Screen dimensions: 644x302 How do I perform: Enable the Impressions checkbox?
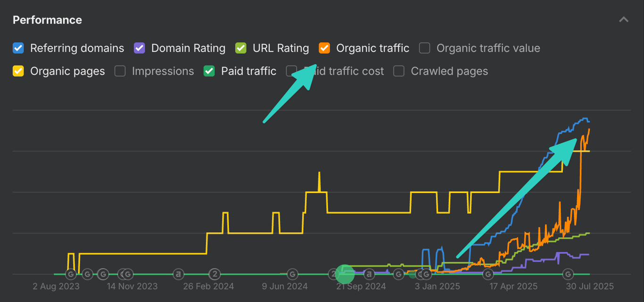120,71
